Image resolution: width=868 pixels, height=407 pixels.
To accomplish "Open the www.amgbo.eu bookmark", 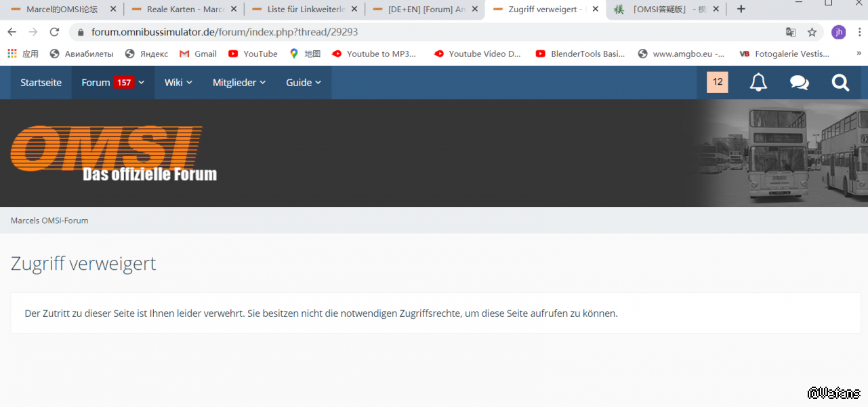I will 681,54.
